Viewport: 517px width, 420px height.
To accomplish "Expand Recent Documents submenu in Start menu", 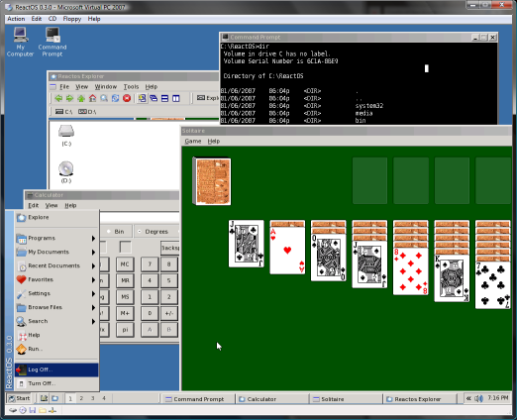I will (56, 265).
